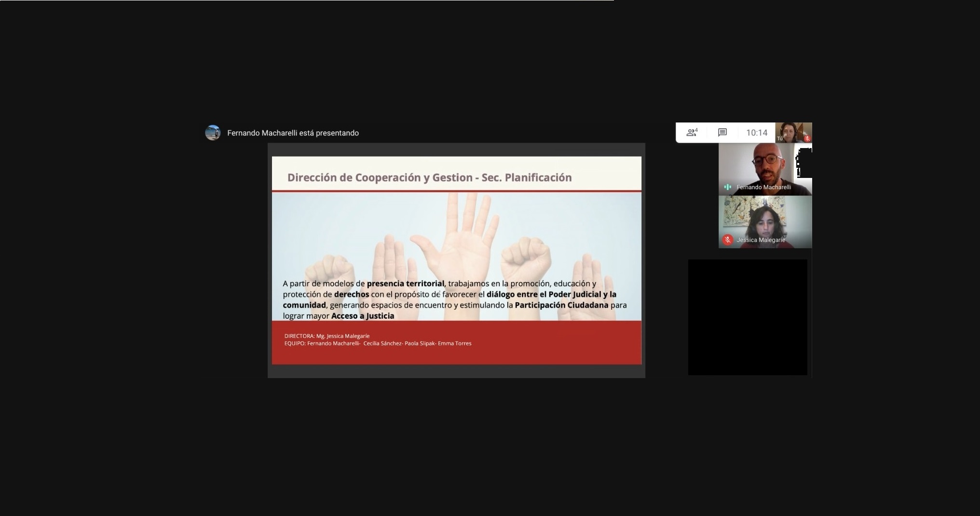Click the red muted microphone on Jessica's tile
980x516 pixels.
pos(727,240)
